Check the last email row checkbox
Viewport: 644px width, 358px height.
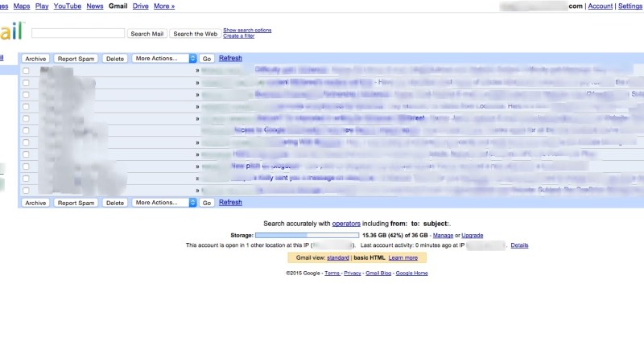[x=26, y=191]
